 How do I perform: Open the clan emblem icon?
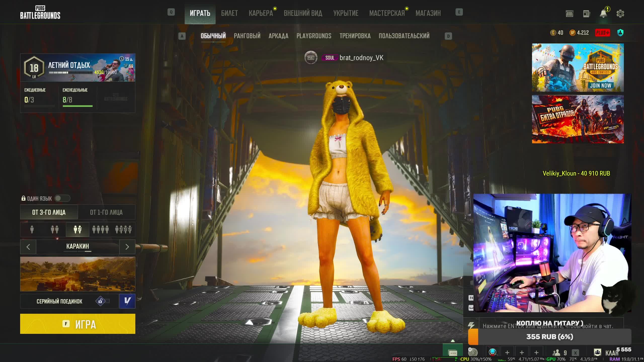(597, 352)
